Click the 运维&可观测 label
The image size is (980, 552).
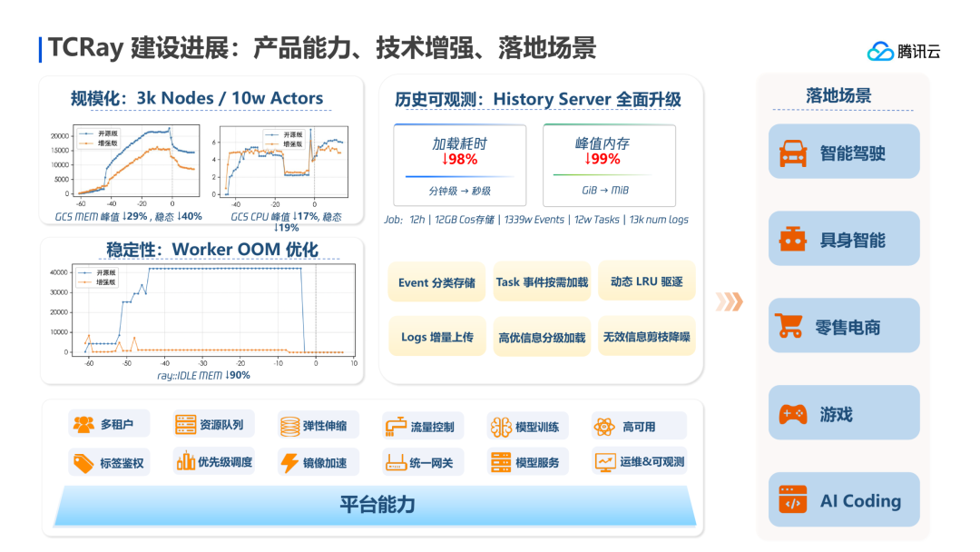coord(652,462)
